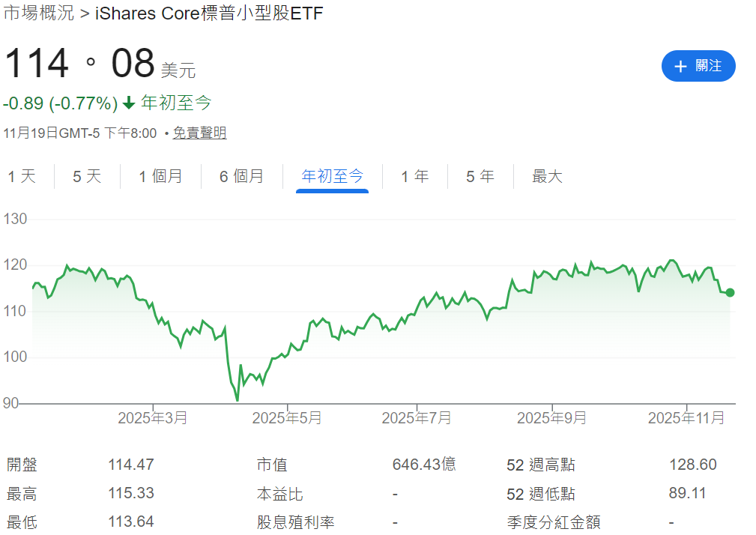Select the green endpoint dot on the chart
The image size is (756, 535).
(729, 293)
